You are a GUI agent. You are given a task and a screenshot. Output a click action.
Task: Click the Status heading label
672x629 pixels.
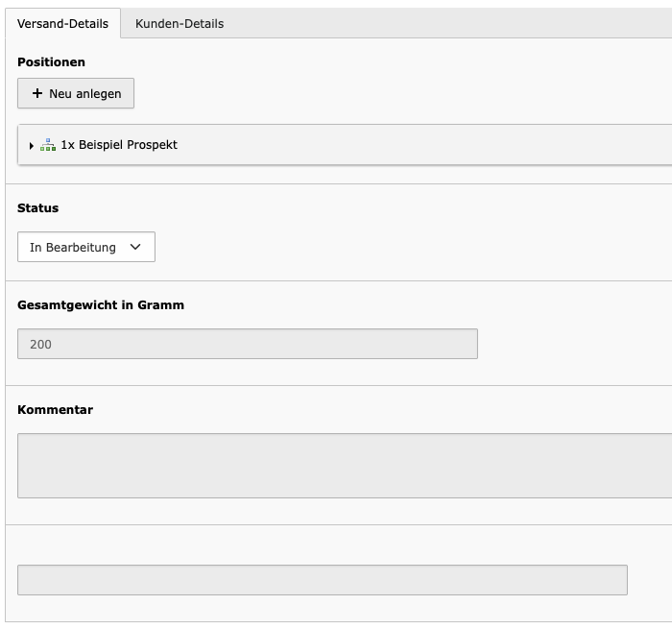37,208
